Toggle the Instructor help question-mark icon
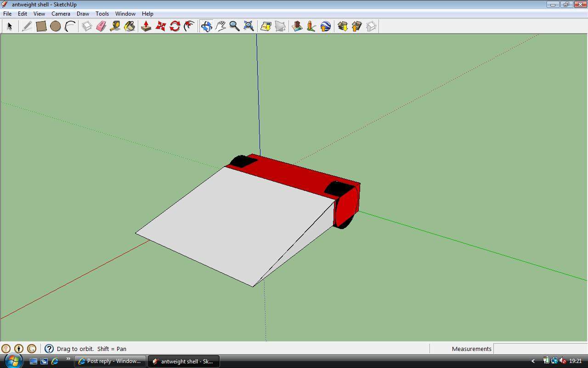The height and width of the screenshot is (368, 588). tap(49, 349)
